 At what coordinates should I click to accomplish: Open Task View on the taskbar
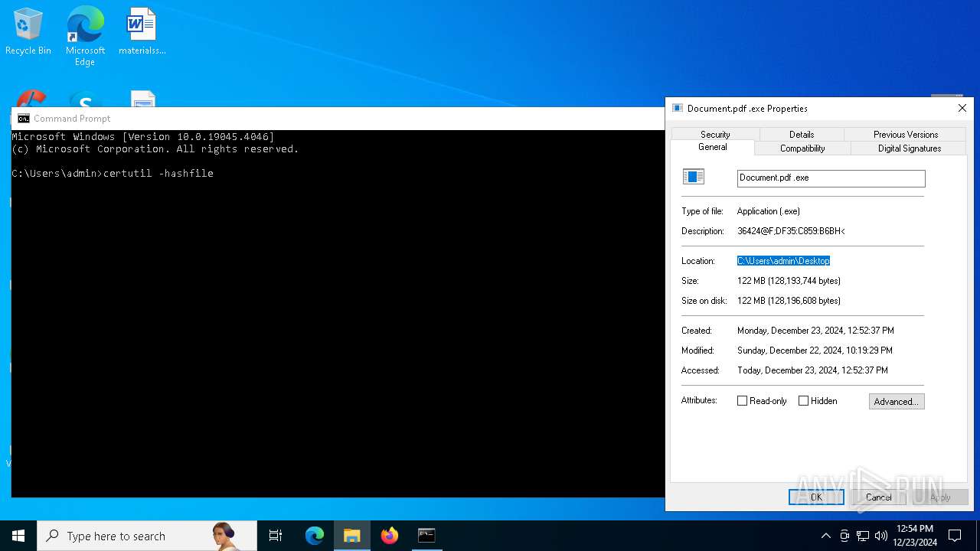coord(276,536)
